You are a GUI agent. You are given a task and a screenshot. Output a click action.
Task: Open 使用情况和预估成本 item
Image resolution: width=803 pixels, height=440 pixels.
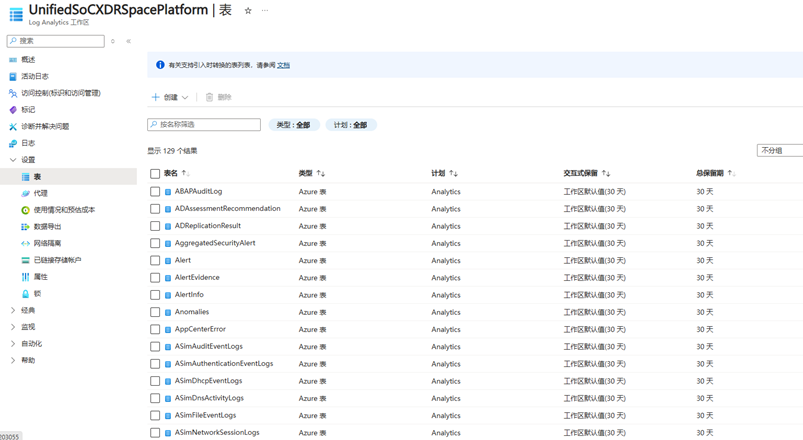[x=64, y=210]
